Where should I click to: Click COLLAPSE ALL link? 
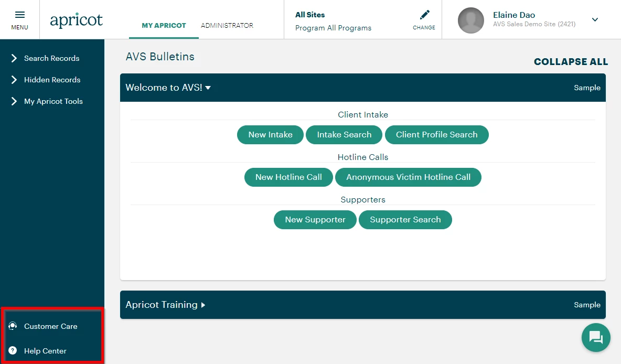(x=571, y=62)
